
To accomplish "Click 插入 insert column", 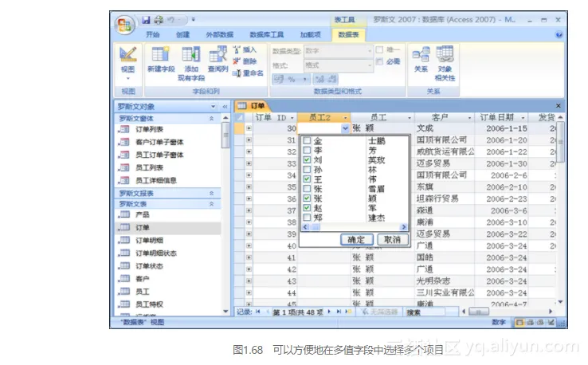I will 245,50.
